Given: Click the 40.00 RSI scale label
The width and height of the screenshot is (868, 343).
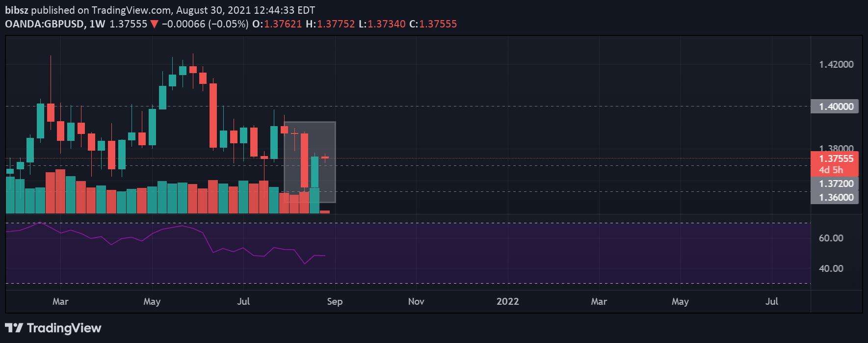Looking at the screenshot, I should [x=831, y=268].
